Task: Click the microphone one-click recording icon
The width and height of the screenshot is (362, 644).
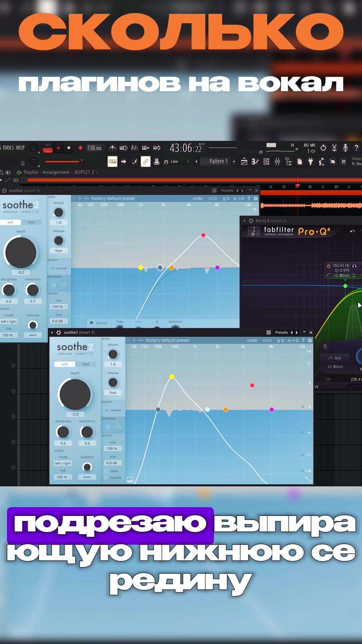Action: (345, 148)
